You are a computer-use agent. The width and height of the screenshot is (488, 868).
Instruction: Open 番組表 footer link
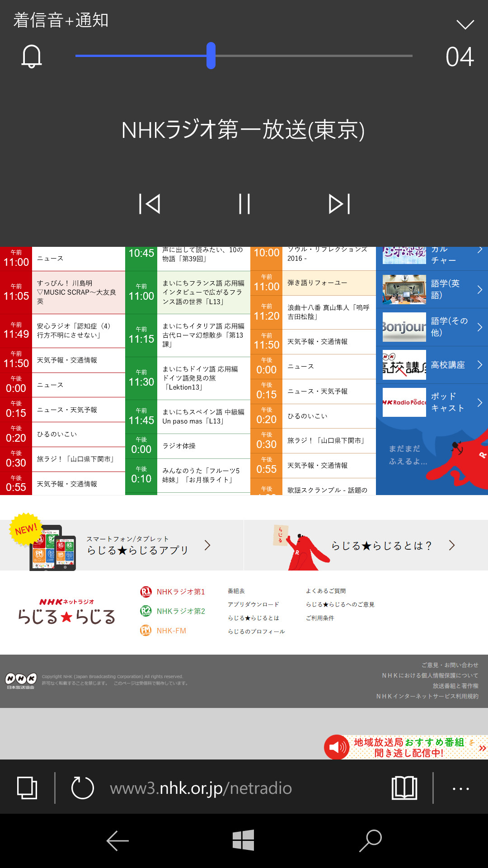coord(236,591)
